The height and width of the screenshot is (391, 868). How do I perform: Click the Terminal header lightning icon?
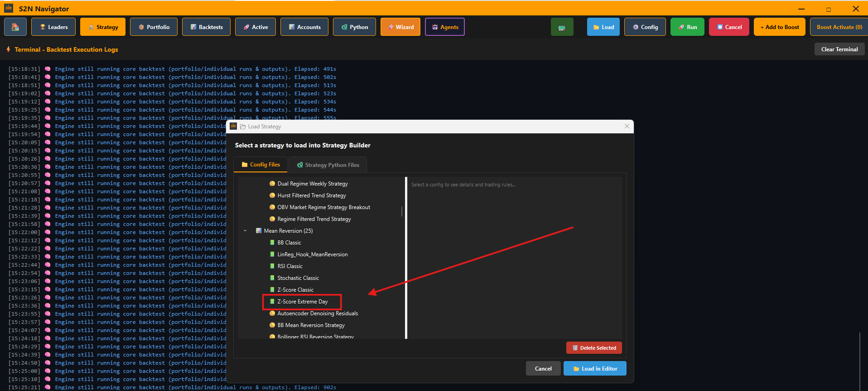click(x=8, y=49)
